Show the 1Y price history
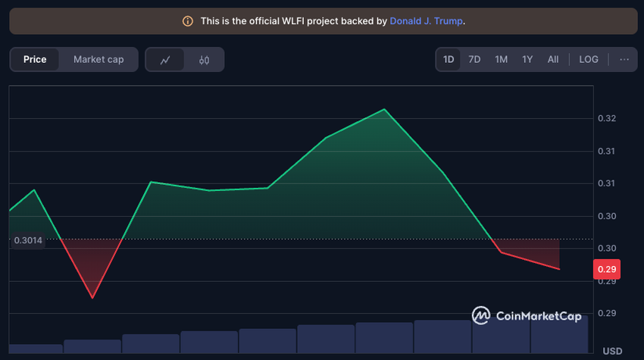Screen dimensions: 644x360 click(x=527, y=59)
